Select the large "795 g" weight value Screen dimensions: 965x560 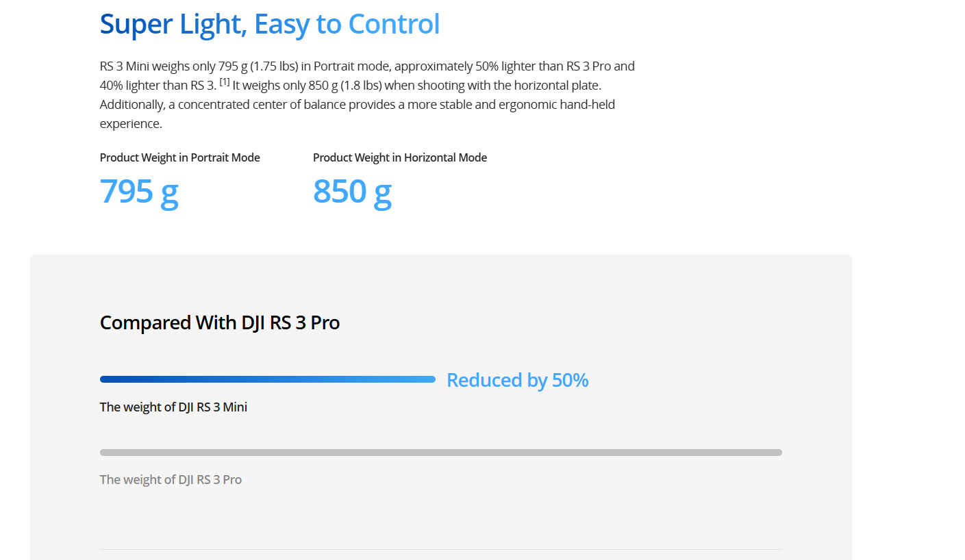click(139, 191)
